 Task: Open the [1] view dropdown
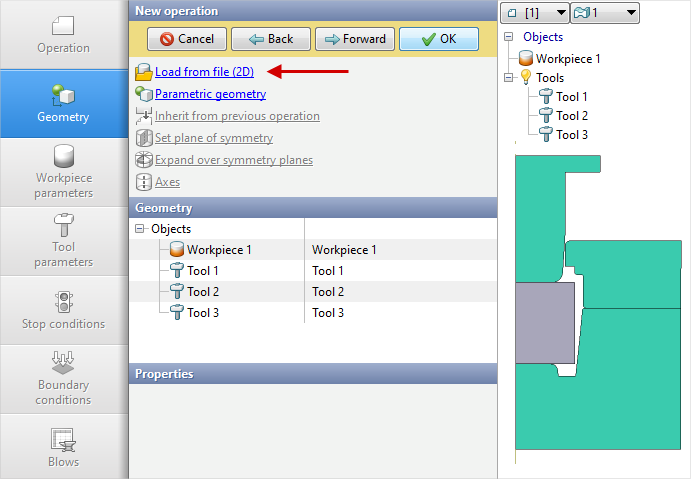click(533, 12)
